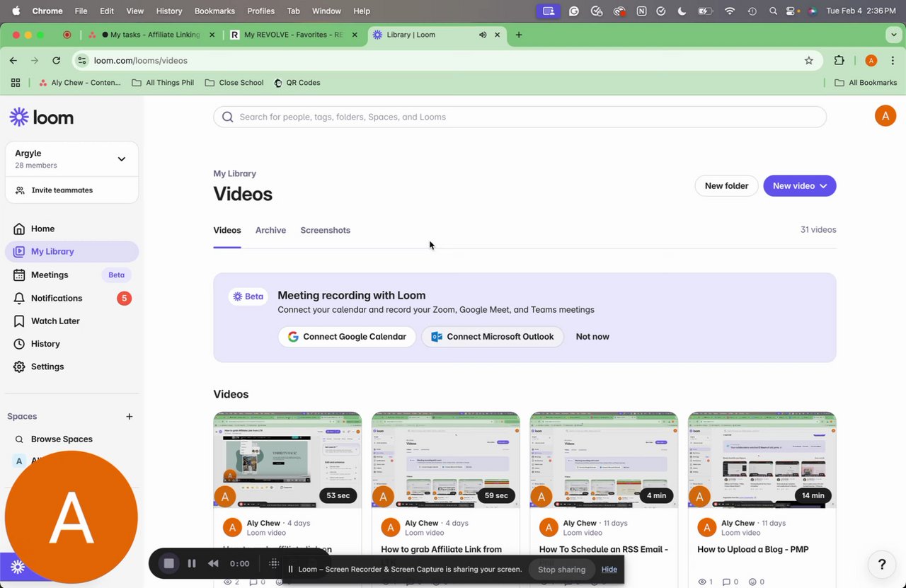Switch to the My REVOLVE - Favorites tab
This screenshot has width=906, height=588.
(x=294, y=35)
